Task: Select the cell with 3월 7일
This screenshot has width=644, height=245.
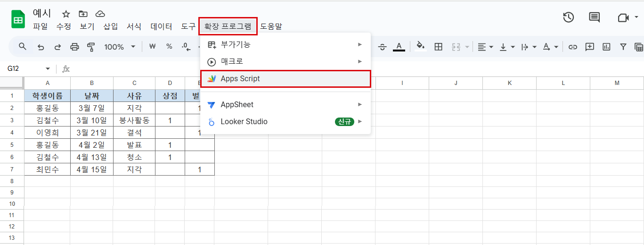Action: (x=92, y=108)
